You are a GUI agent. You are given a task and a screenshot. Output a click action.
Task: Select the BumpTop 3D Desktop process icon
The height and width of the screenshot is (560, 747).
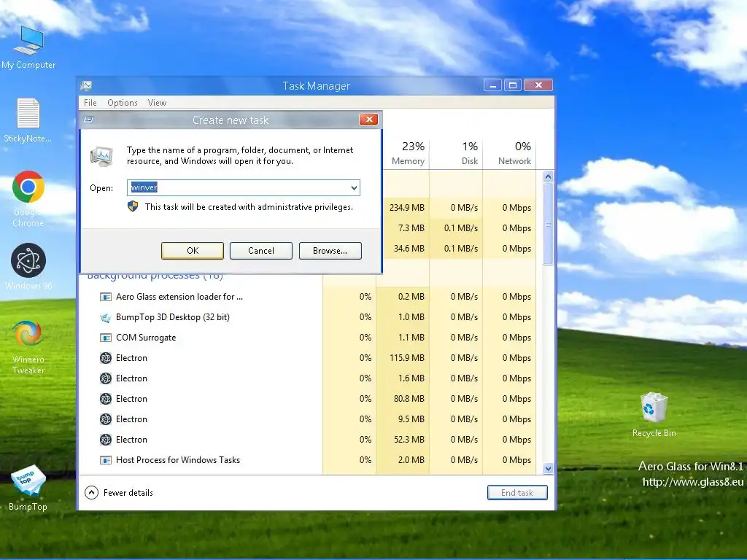(105, 317)
